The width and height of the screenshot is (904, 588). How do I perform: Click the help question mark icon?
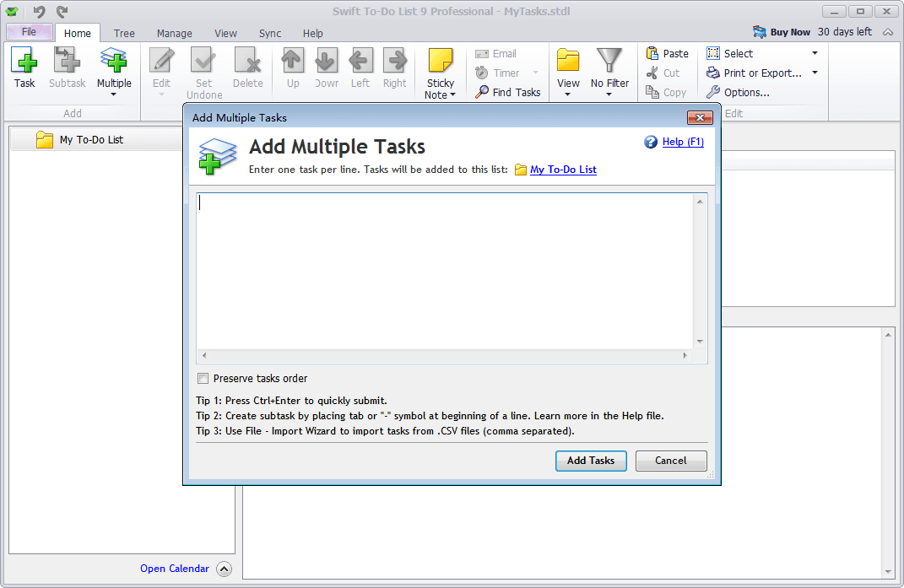click(x=650, y=142)
